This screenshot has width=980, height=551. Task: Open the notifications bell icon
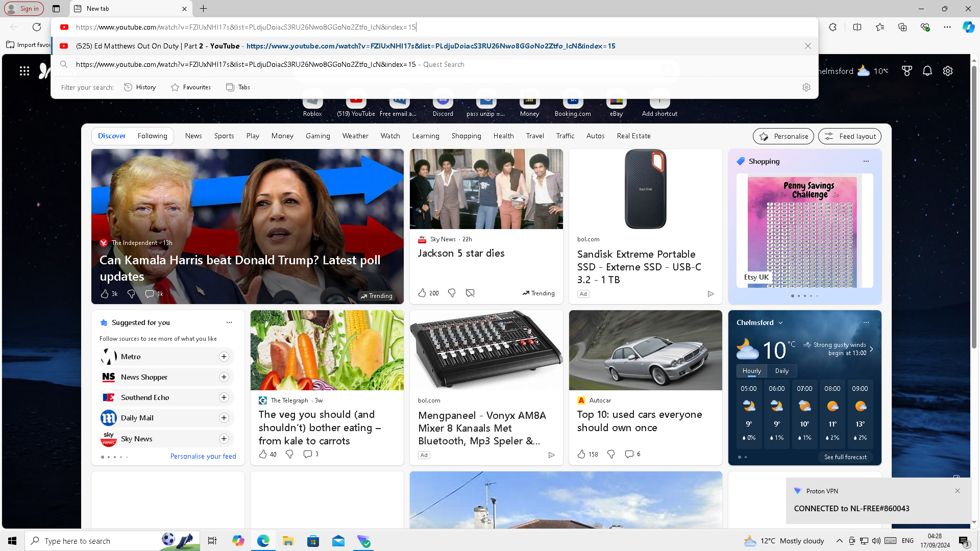[927, 71]
